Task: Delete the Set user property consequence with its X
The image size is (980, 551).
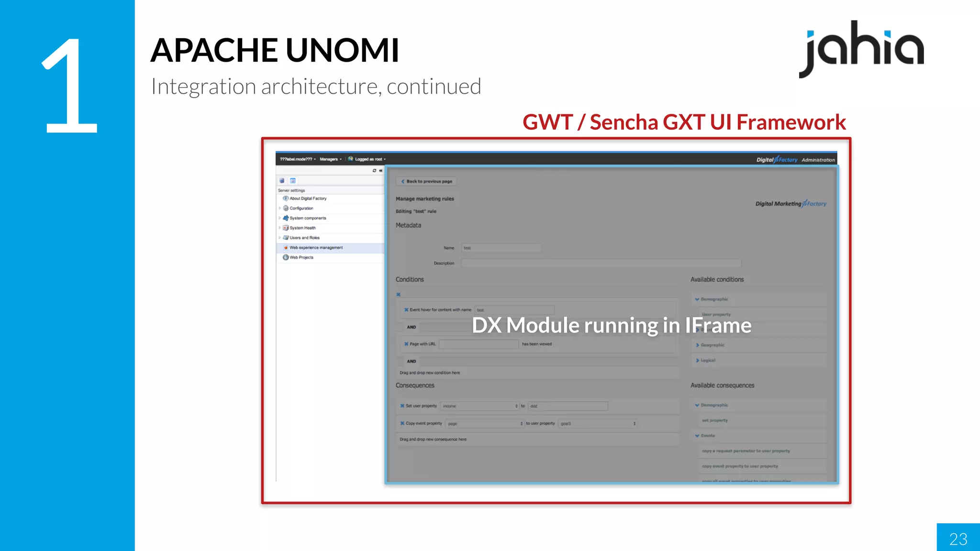Action: 402,406
